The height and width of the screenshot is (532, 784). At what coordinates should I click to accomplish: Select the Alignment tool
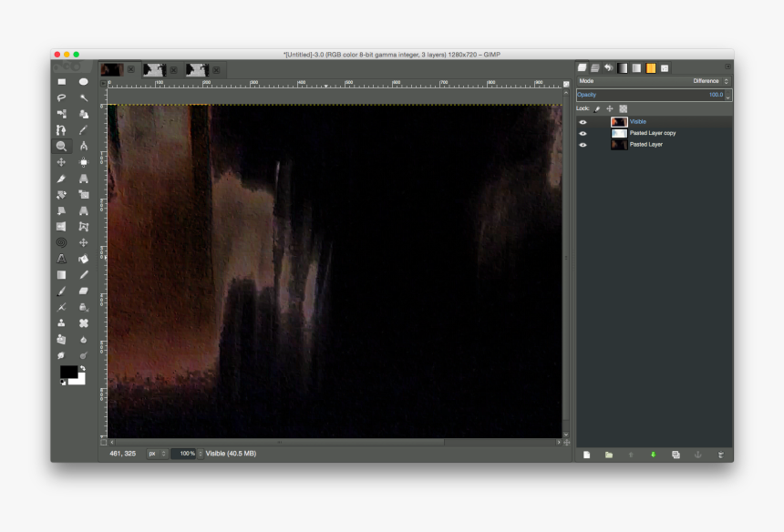coord(84,162)
